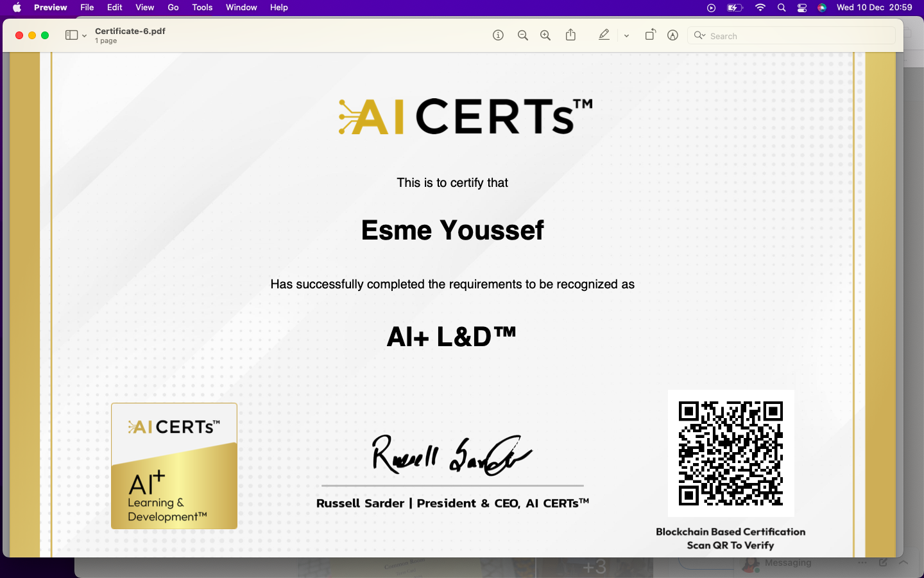924x578 pixels.
Task: Open the File menu
Action: point(87,8)
